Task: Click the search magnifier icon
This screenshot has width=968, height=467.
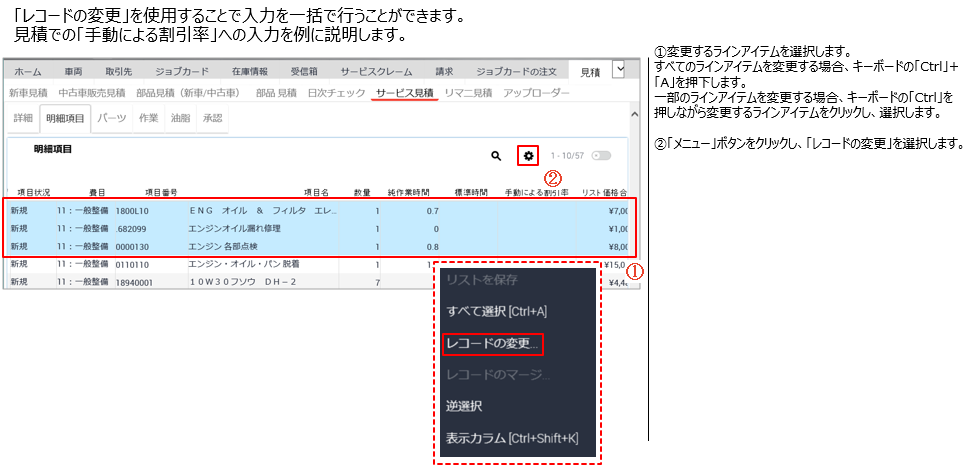Action: coord(495,156)
